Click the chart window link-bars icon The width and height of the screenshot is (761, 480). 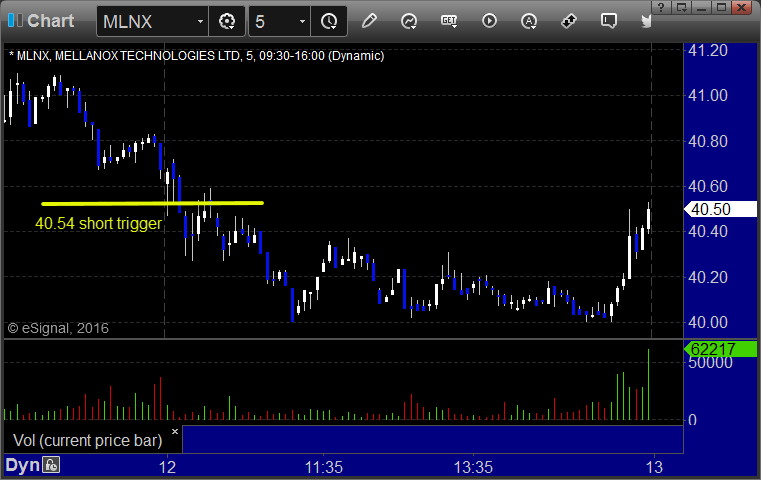coord(15,20)
